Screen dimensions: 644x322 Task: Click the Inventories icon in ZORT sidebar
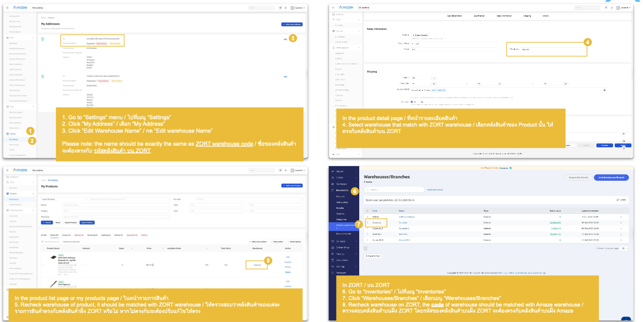333,190
